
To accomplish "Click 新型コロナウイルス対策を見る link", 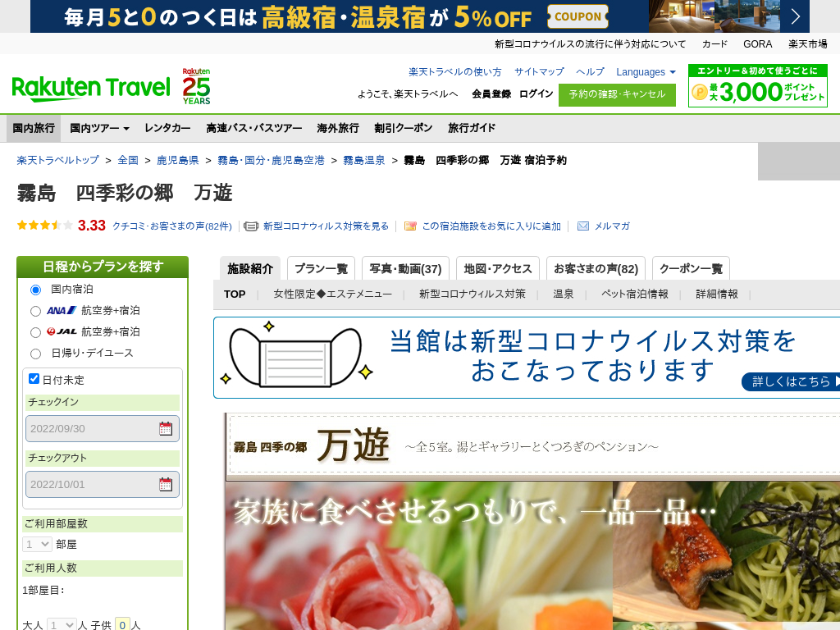I will pyautogui.click(x=326, y=226).
